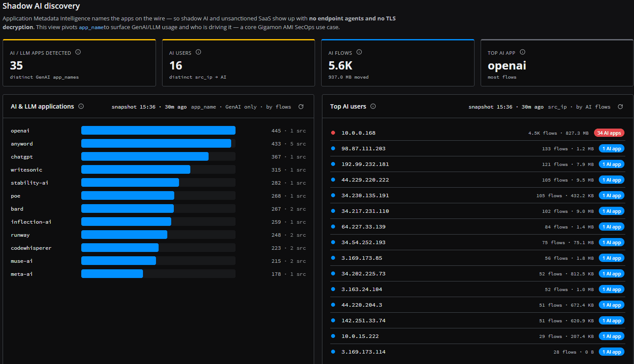
Task: Click info icon by AI & LLM applications
Action: tap(81, 106)
